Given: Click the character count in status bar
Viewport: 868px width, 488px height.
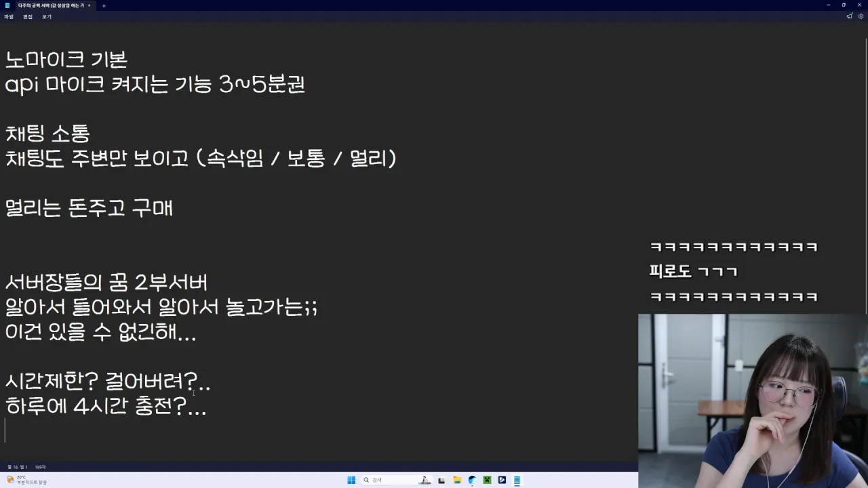Looking at the screenshot, I should pyautogui.click(x=40, y=467).
